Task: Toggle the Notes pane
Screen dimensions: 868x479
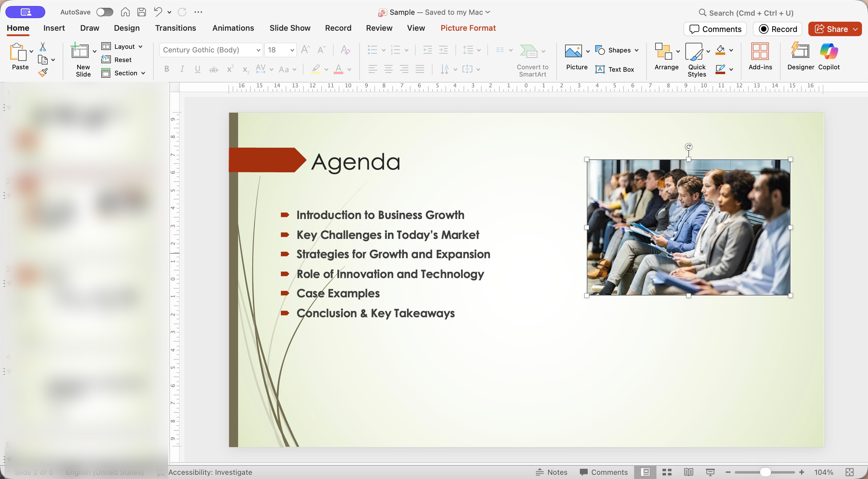Action: (x=552, y=472)
